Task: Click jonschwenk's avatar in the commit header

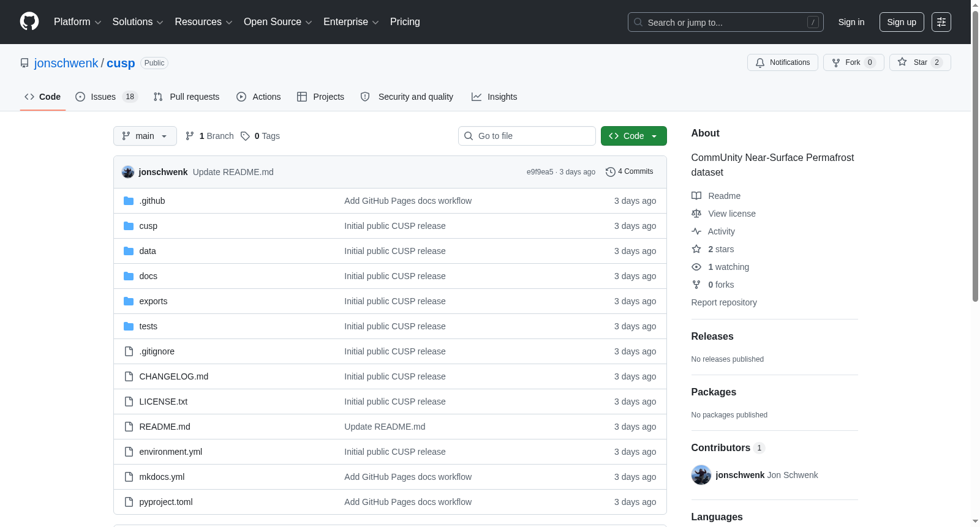Action: pos(128,172)
